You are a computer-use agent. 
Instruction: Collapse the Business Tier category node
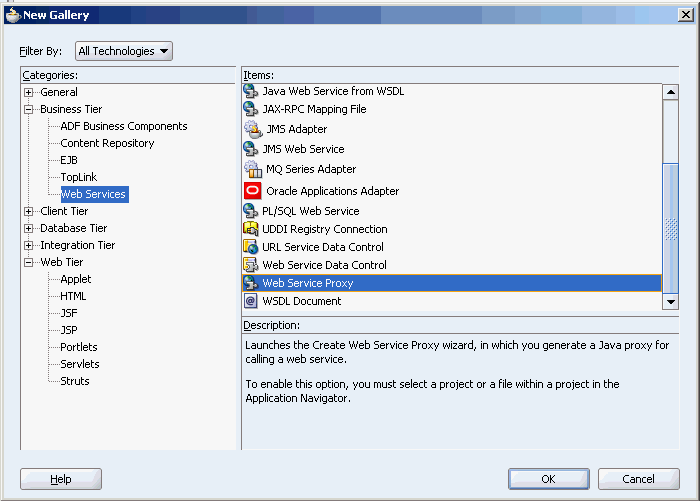29,109
